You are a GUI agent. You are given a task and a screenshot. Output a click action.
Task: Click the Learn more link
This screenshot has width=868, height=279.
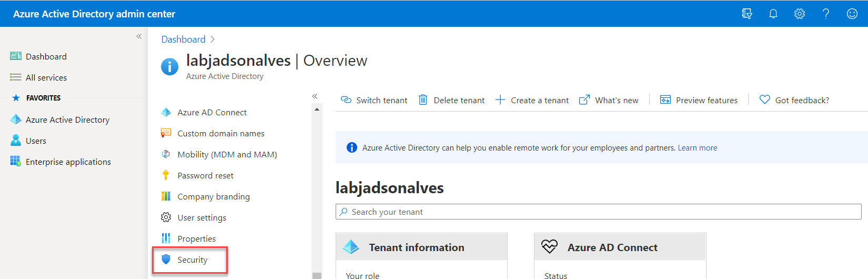click(x=697, y=148)
